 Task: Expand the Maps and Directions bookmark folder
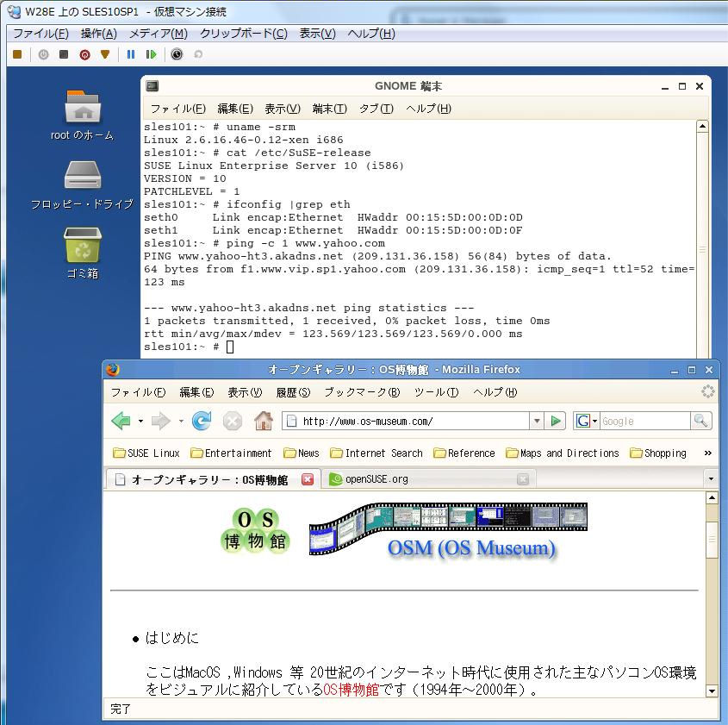(563, 453)
